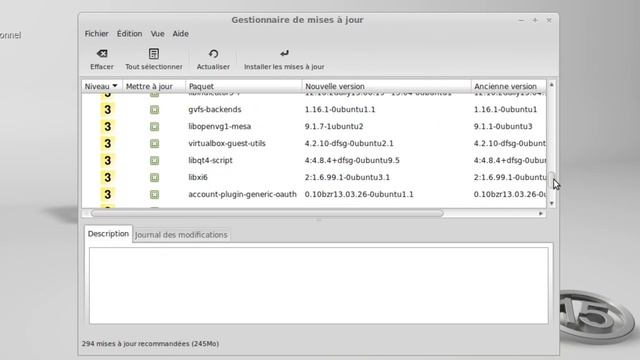640x360 pixels.
Task: Click the vertical scrollbar thumb
Action: pos(551,180)
